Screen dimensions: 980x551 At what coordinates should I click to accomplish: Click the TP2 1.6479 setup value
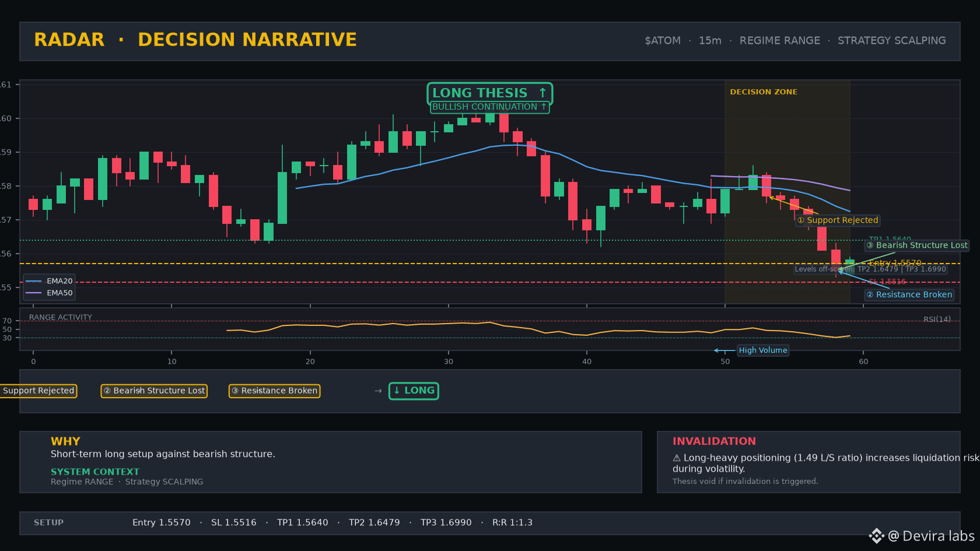click(374, 523)
